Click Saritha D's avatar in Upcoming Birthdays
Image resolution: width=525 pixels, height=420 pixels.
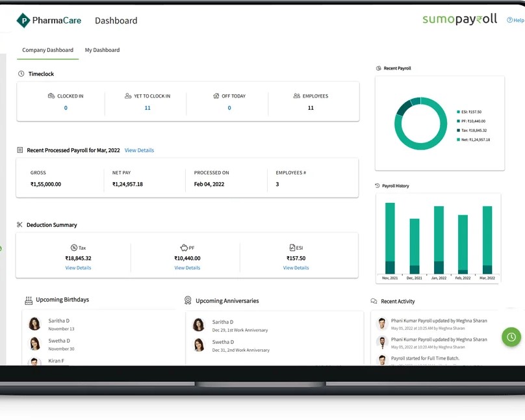point(35,324)
